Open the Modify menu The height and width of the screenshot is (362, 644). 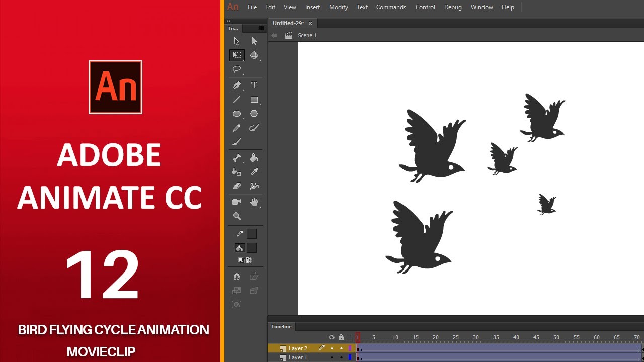pos(339,7)
